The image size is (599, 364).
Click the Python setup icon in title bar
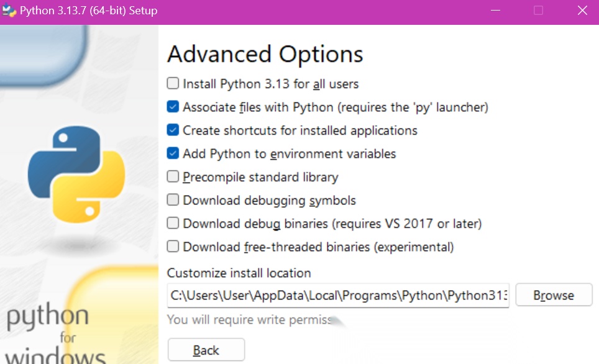click(9, 11)
